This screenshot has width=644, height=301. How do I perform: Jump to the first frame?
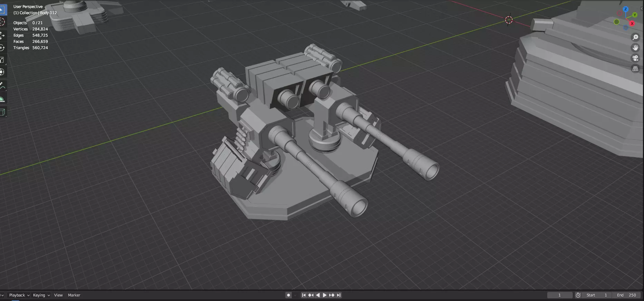coord(304,295)
